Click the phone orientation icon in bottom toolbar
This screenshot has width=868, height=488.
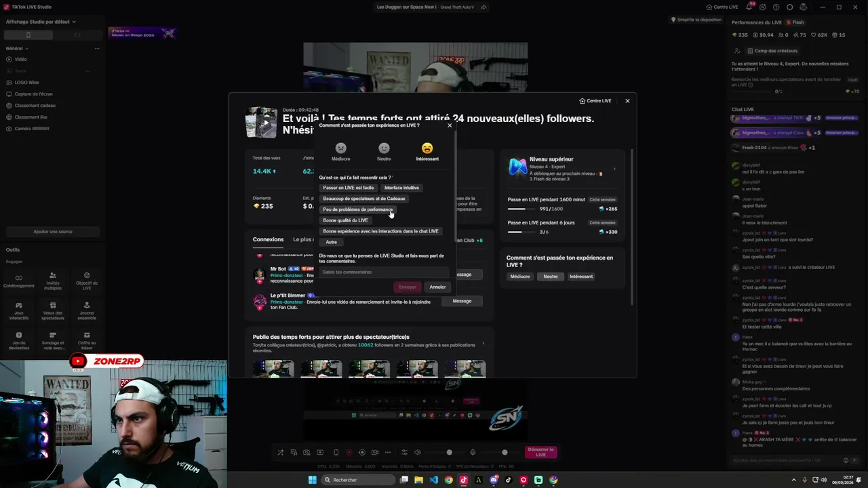tap(336, 452)
